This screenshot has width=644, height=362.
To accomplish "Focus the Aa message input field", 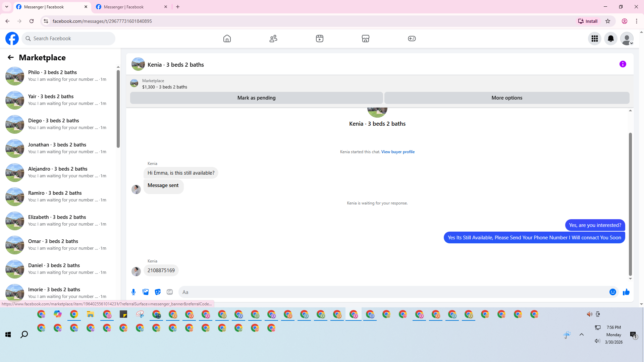I will click(392, 292).
